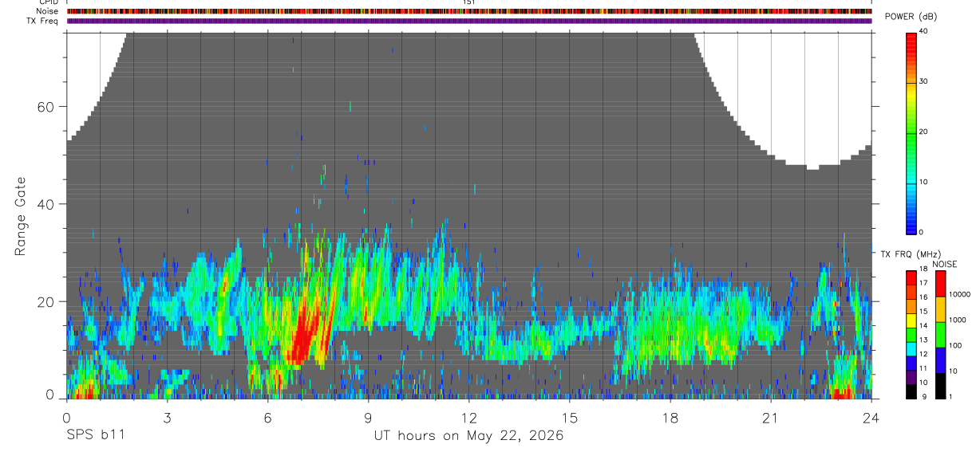The image size is (980, 452).
Task: Click the yellow segment of NOISE bar
Action: tap(939, 309)
